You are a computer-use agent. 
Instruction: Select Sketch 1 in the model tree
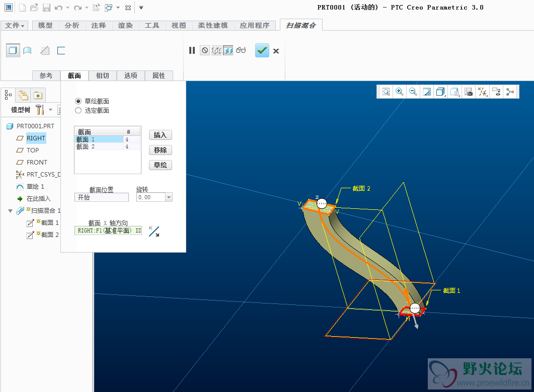pyautogui.click(x=35, y=187)
